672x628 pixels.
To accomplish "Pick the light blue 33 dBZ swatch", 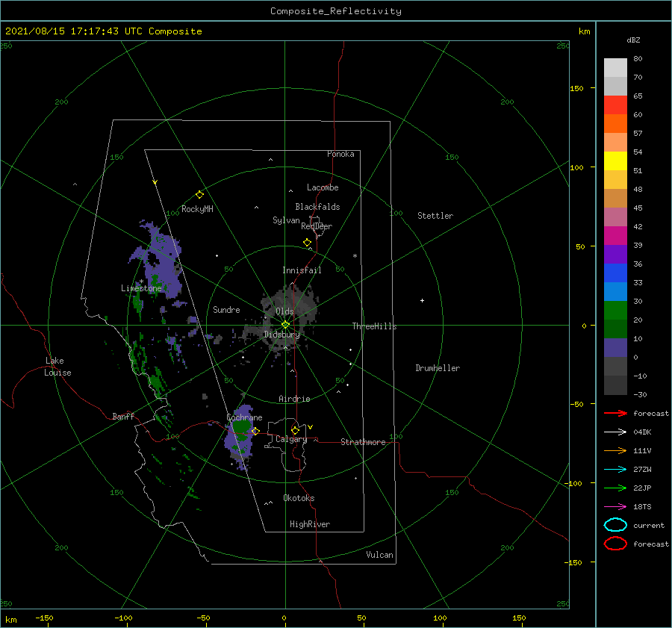I will (615, 291).
